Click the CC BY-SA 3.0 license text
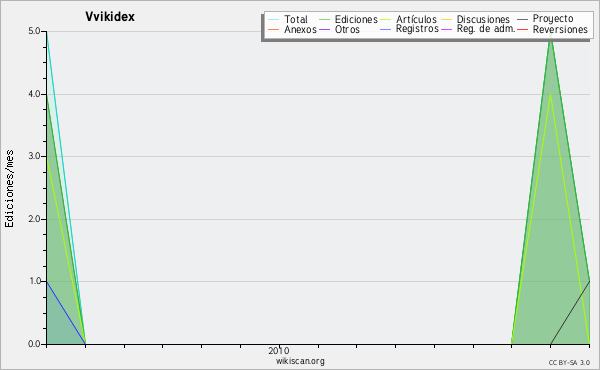Image resolution: width=600 pixels, height=370 pixels. point(569,363)
